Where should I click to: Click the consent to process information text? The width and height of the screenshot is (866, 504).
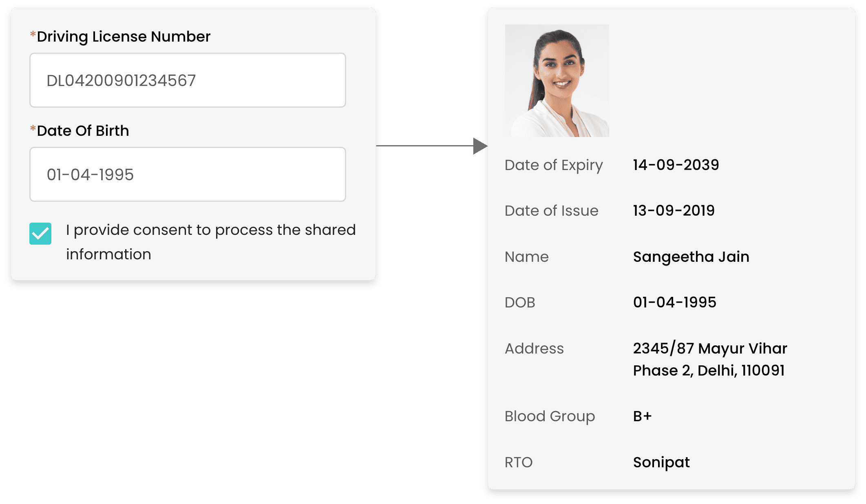pyautogui.click(x=210, y=242)
